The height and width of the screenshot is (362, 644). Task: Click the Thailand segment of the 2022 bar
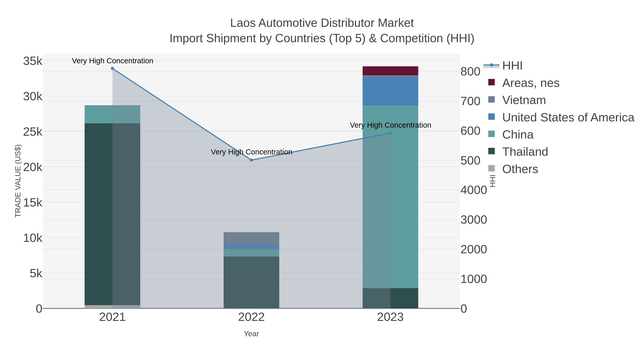pos(251,282)
